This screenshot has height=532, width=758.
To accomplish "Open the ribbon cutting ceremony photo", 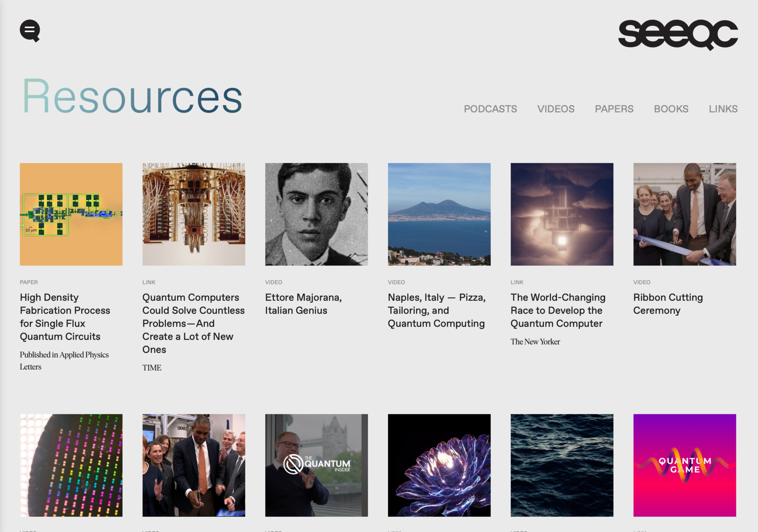I will click(x=684, y=214).
